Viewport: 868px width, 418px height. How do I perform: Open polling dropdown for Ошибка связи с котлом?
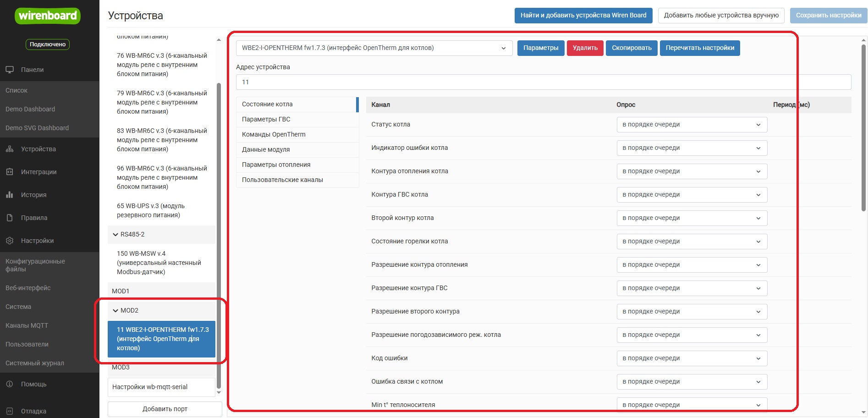(692, 382)
